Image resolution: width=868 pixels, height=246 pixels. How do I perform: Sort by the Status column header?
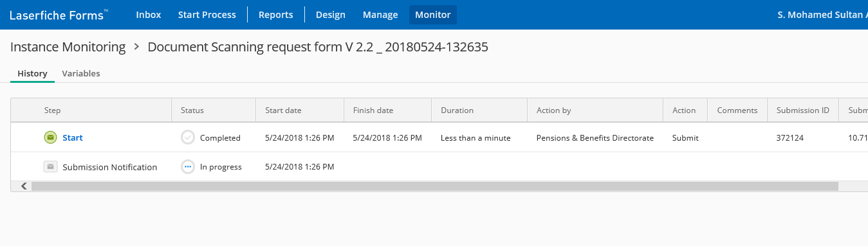[x=214, y=110]
